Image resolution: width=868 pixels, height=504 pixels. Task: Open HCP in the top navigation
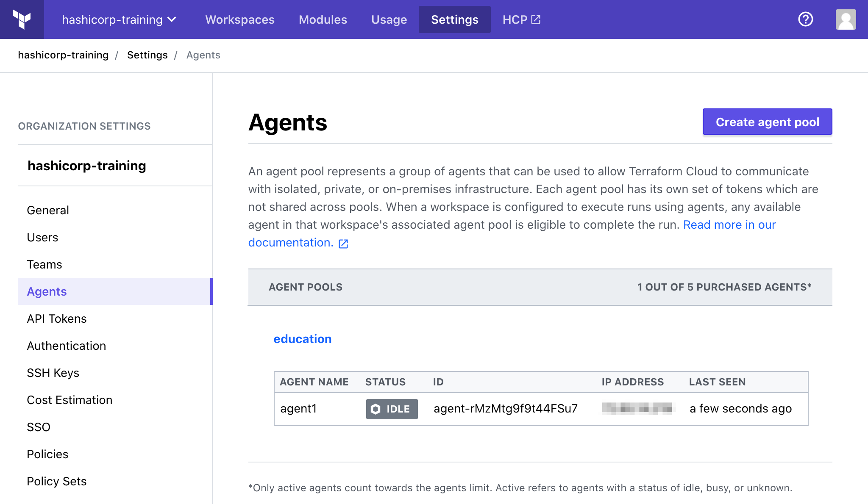tap(521, 19)
